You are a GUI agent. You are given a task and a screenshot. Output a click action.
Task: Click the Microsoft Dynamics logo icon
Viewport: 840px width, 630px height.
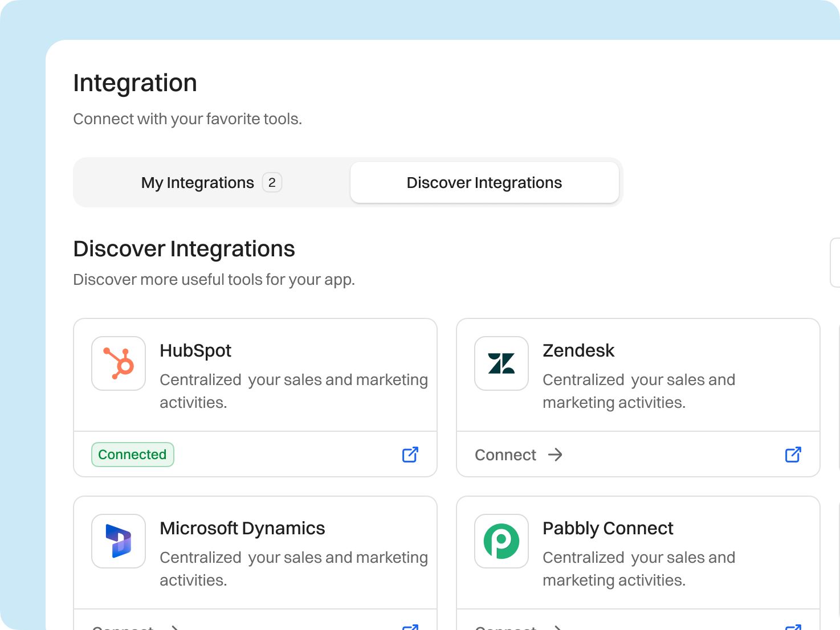118,541
